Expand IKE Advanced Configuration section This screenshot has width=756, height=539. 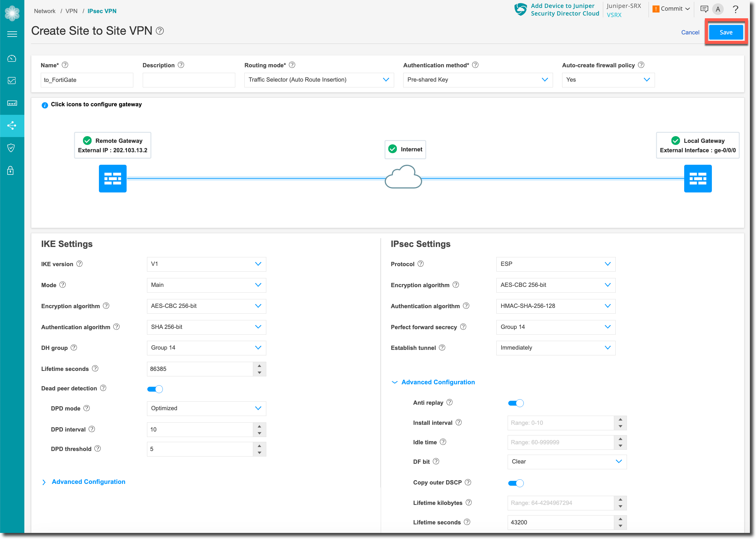point(88,481)
